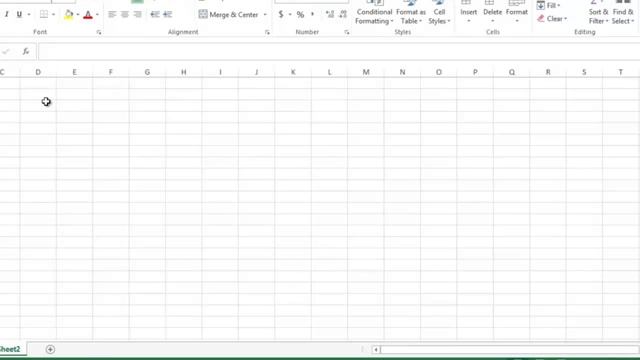Open Cell Styles gallery

click(439, 14)
